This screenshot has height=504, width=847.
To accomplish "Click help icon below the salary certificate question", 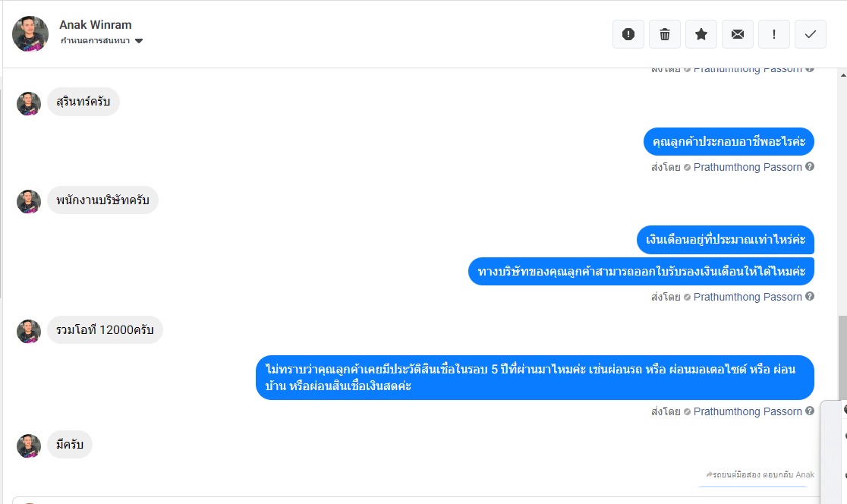I will 810,297.
